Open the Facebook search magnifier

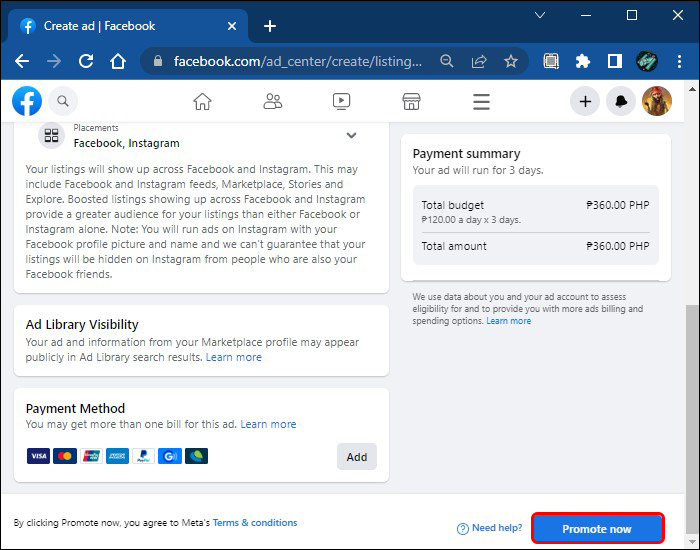(63, 101)
